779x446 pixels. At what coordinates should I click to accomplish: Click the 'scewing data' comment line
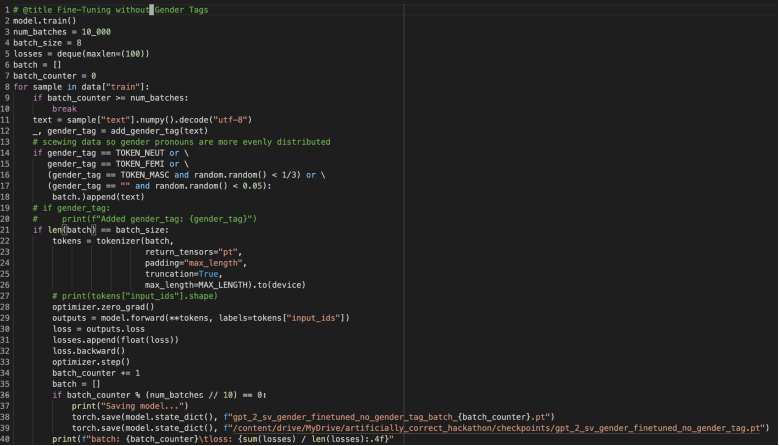[180, 141]
